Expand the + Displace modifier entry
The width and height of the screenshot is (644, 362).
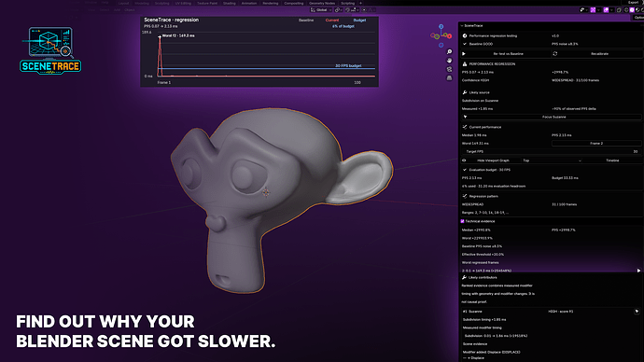pos(474,358)
